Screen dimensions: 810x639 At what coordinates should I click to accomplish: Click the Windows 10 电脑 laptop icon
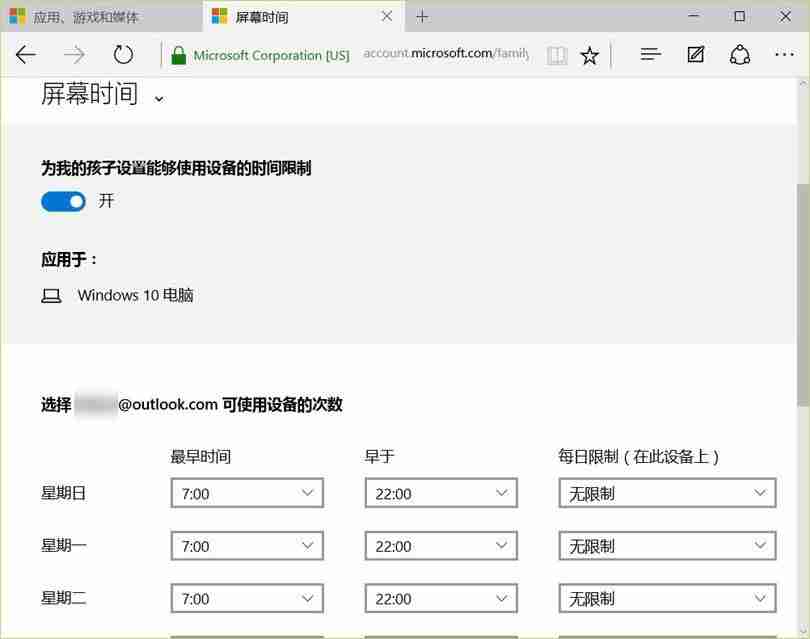coord(51,296)
